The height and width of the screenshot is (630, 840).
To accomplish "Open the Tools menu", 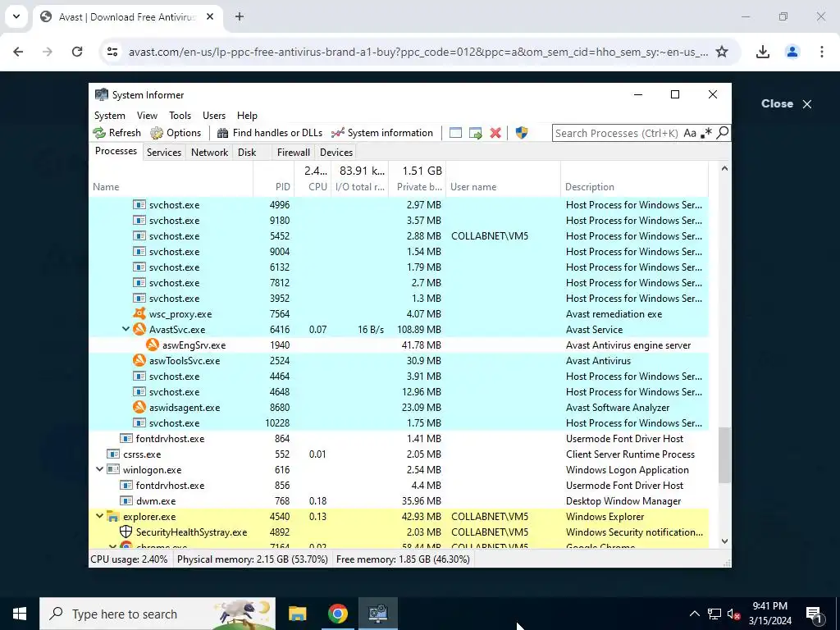I will [180, 115].
